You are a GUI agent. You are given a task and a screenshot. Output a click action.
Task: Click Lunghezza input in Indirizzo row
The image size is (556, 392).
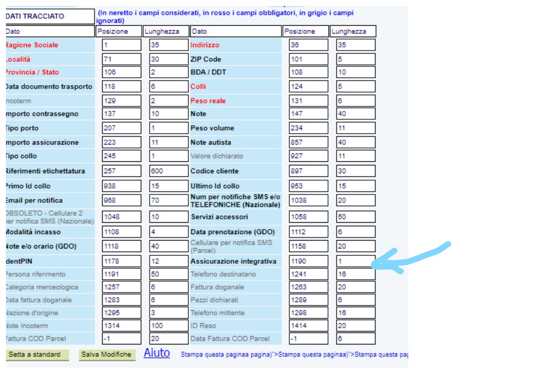(x=356, y=45)
